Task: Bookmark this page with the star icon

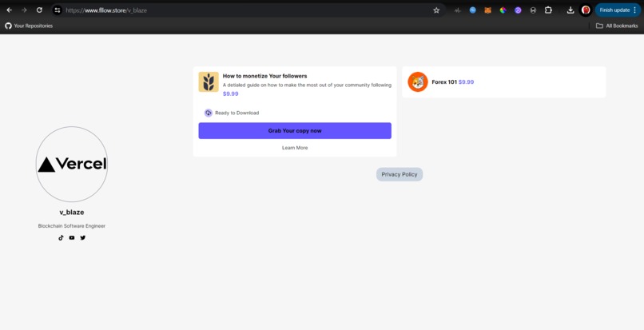Action: (x=436, y=10)
